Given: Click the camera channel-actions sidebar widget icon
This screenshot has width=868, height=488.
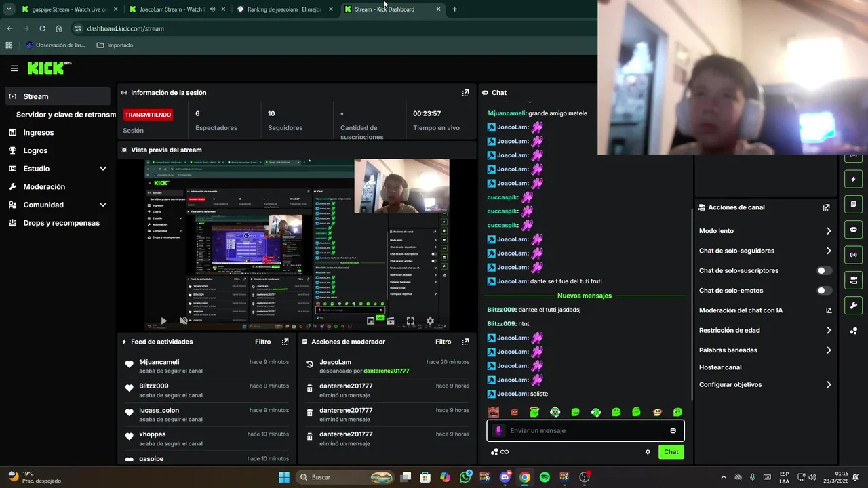Looking at the screenshot, I should (x=853, y=280).
